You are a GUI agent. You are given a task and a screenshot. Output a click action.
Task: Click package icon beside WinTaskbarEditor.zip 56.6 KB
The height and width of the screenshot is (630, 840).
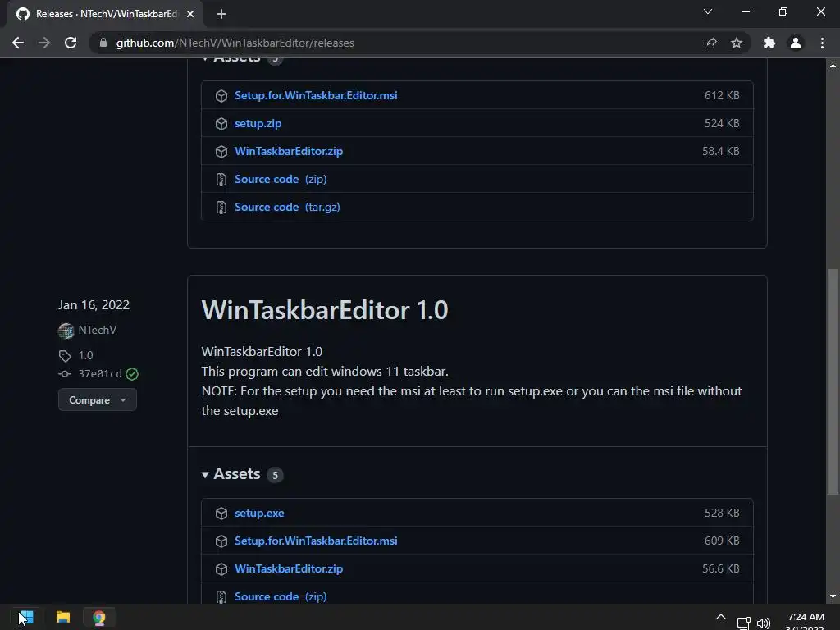(221, 569)
